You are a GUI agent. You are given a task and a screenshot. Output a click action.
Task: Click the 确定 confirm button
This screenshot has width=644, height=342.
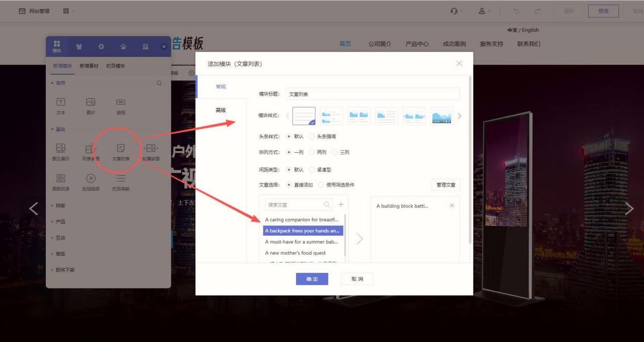click(x=312, y=279)
